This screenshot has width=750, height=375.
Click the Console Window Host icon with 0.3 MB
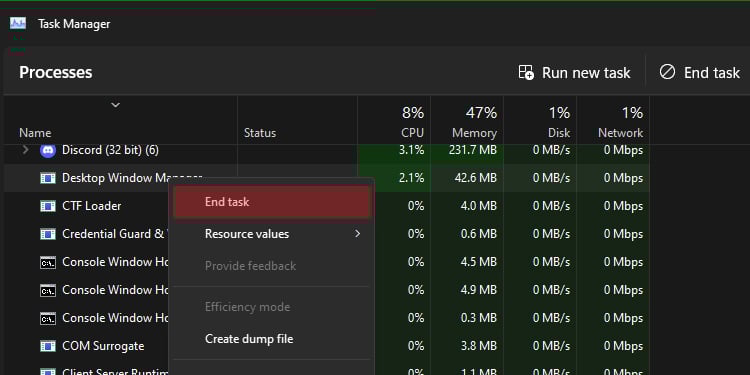47,318
